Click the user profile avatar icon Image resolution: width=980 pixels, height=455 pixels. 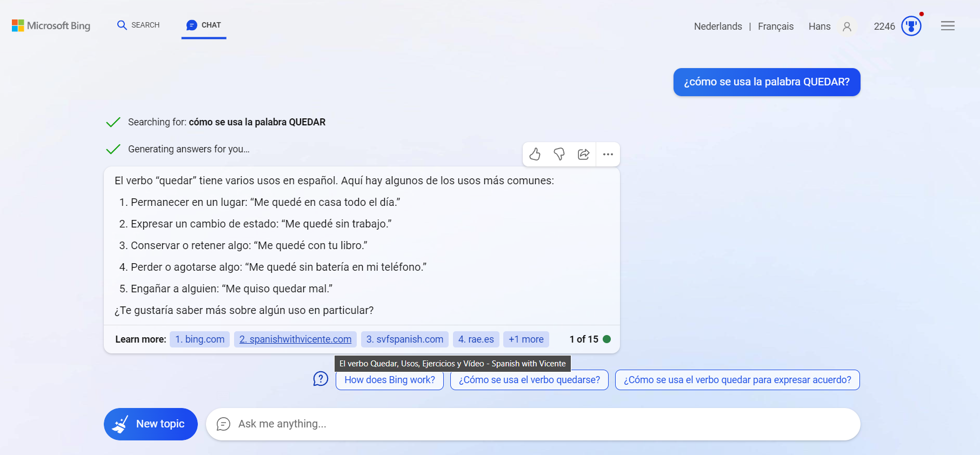tap(847, 26)
